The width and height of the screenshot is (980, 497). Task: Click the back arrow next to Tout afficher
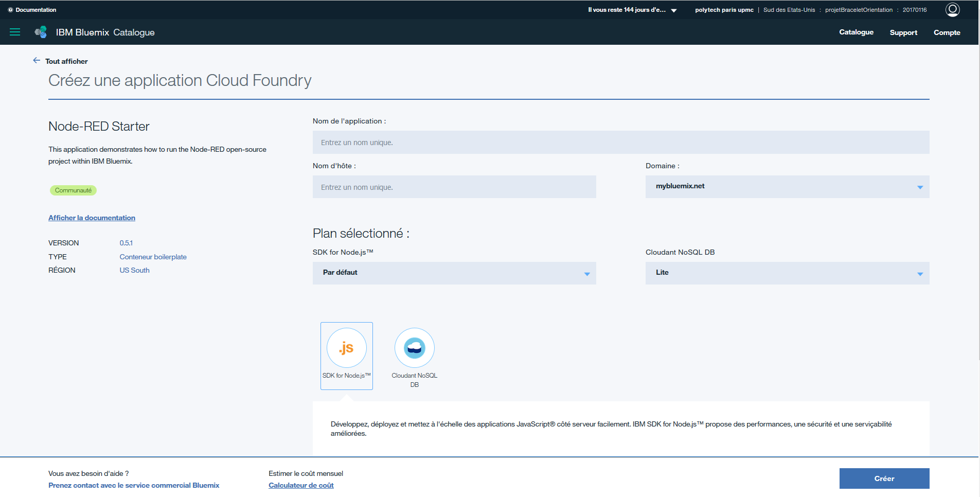click(37, 60)
